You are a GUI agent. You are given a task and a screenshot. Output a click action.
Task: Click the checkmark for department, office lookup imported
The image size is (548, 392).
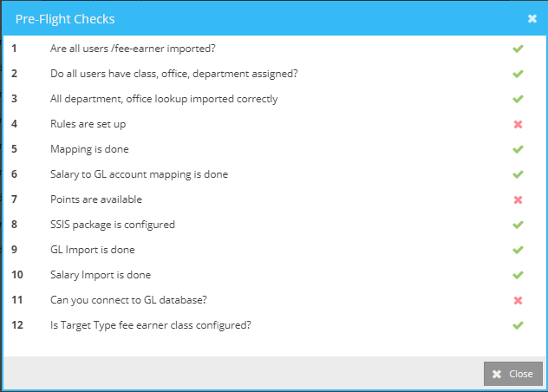pyautogui.click(x=518, y=99)
